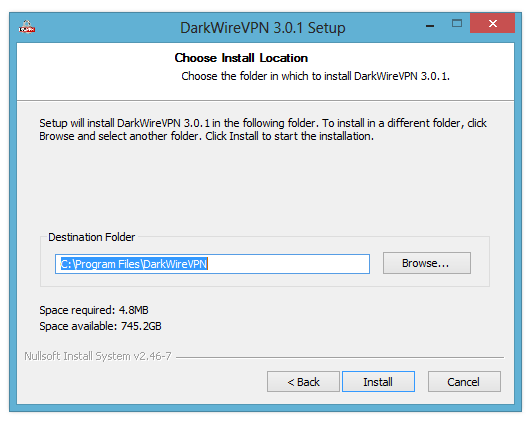
Task: Click the 'Nullsoft Install System v2.46-7' label
Action: [98, 356]
